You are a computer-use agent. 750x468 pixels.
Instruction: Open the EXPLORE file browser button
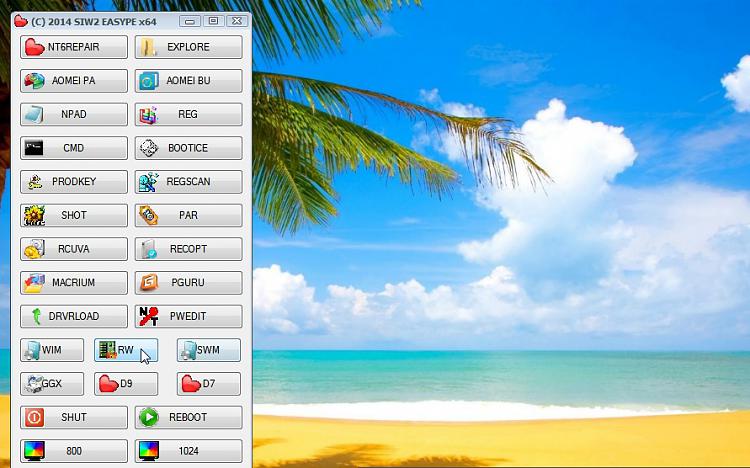[x=188, y=47]
